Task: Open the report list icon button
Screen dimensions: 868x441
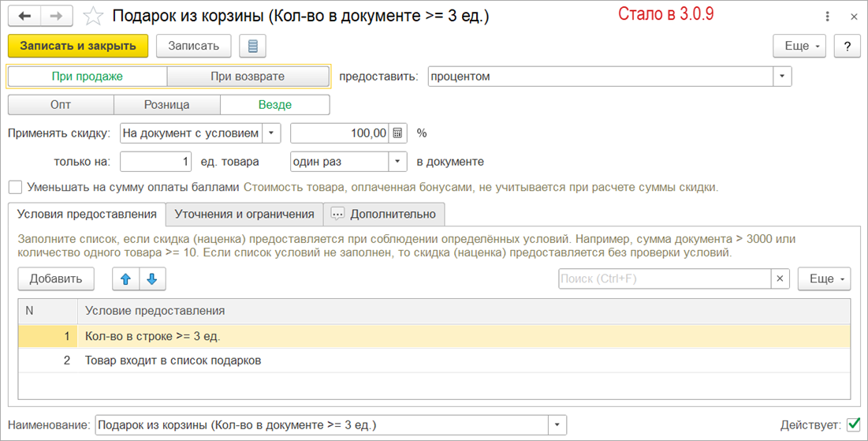Action: (252, 46)
